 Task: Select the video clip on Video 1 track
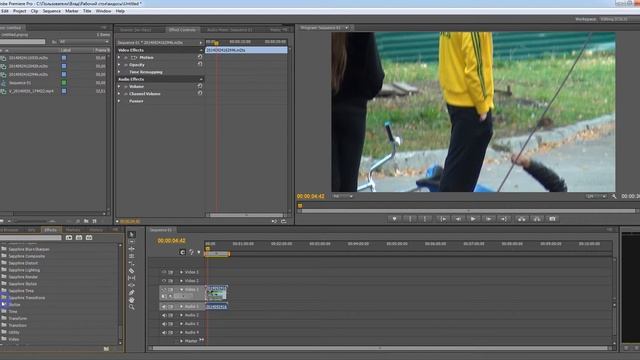[x=216, y=293]
